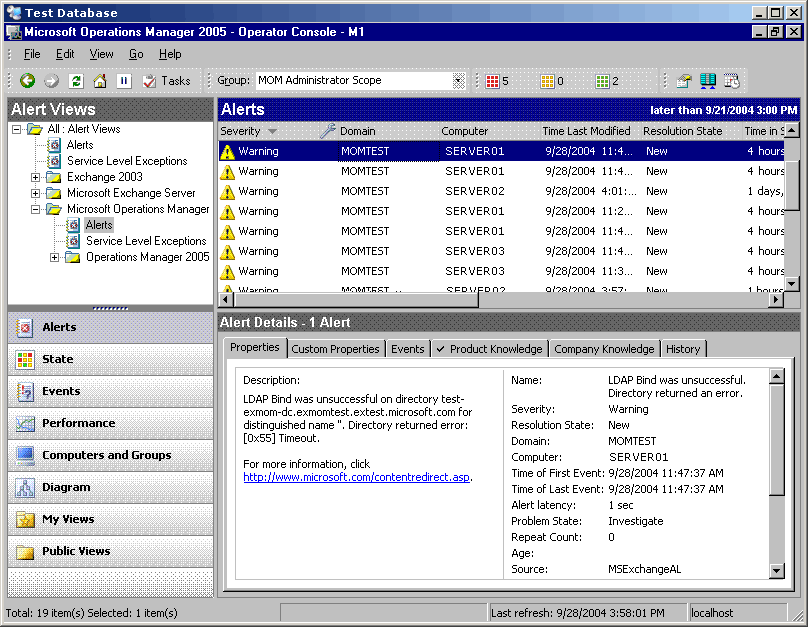
Task: Click the red critical state count icon
Action: click(493, 81)
